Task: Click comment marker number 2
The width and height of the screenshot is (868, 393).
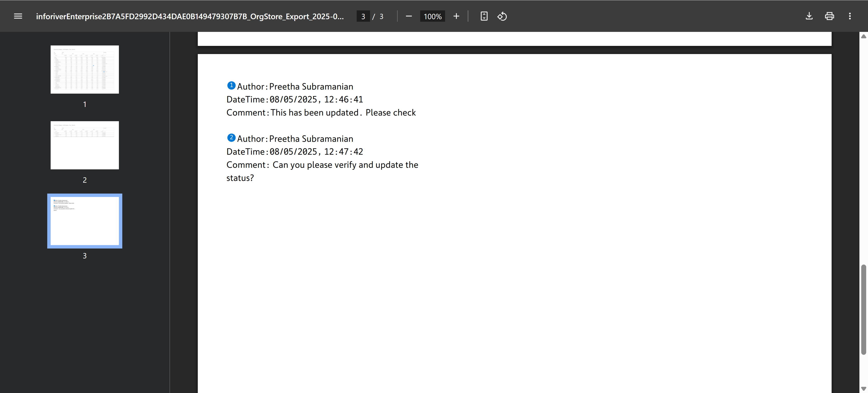Action: [x=231, y=137]
